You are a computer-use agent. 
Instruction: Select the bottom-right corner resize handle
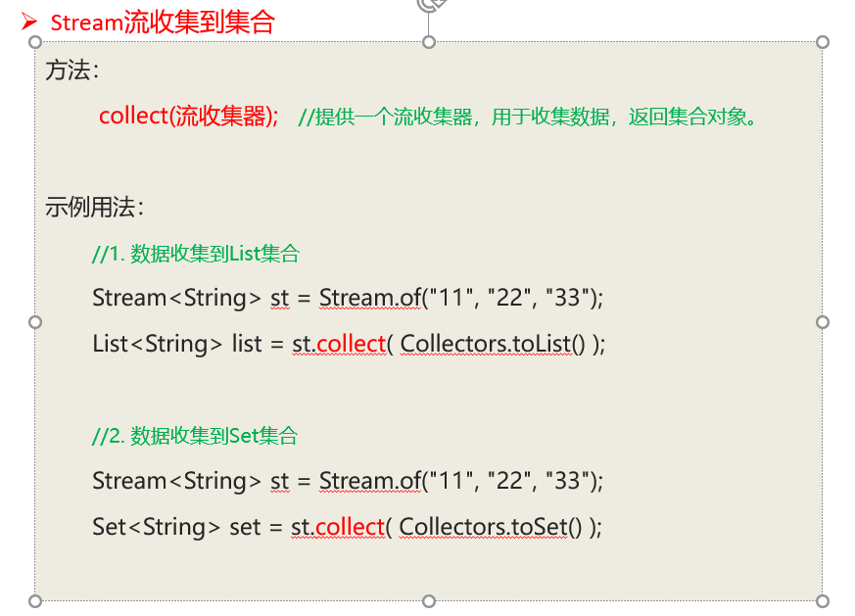coord(823,601)
